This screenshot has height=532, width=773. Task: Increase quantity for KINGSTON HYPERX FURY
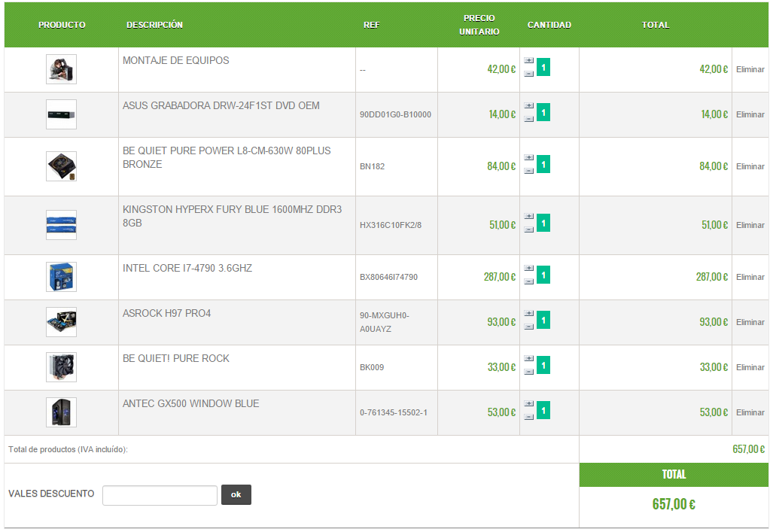tap(528, 216)
